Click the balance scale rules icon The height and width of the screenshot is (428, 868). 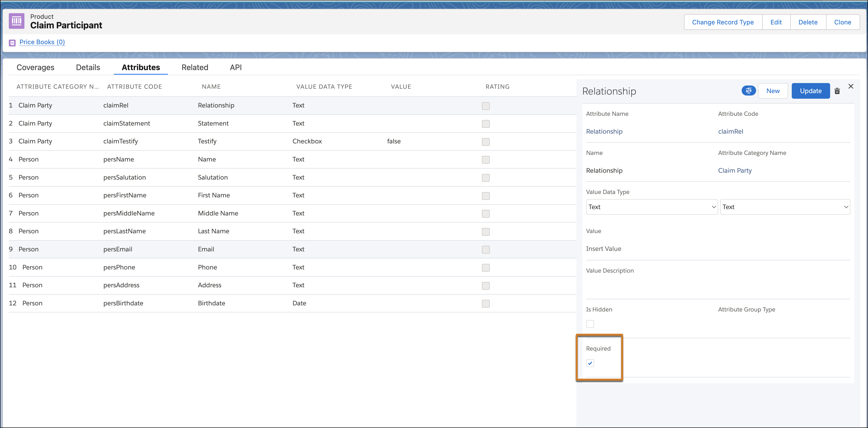point(748,91)
